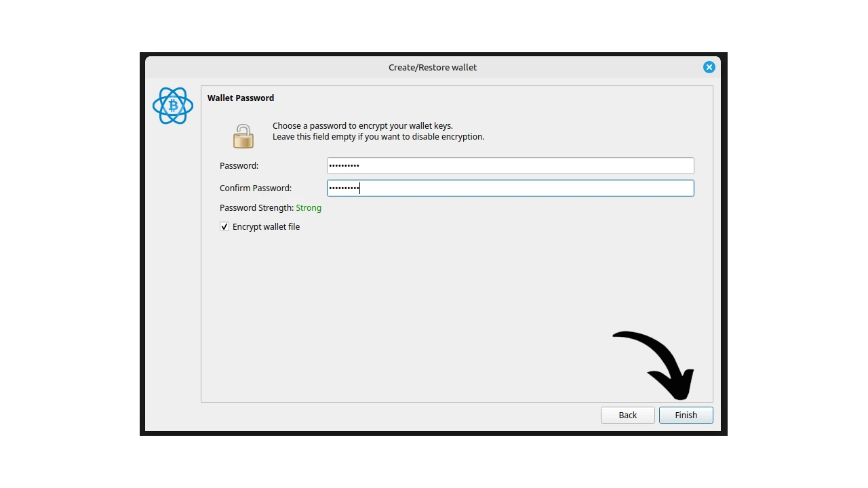
Task: Click the 'Password Strength:' label
Action: [256, 208]
